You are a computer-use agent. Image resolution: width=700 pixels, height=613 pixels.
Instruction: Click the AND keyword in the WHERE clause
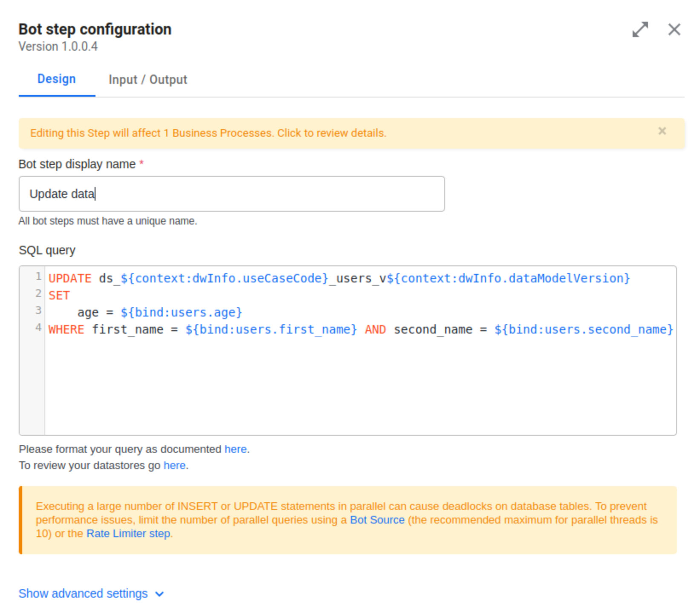click(375, 329)
